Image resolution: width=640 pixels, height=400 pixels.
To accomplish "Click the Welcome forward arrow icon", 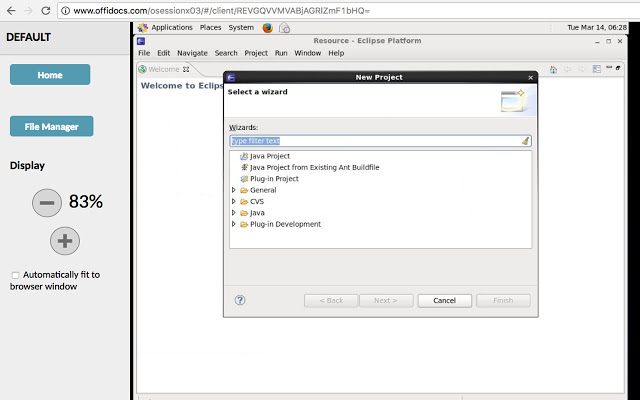I will tap(581, 69).
